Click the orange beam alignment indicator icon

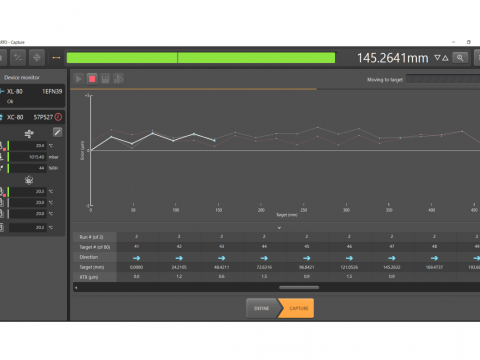point(56,58)
